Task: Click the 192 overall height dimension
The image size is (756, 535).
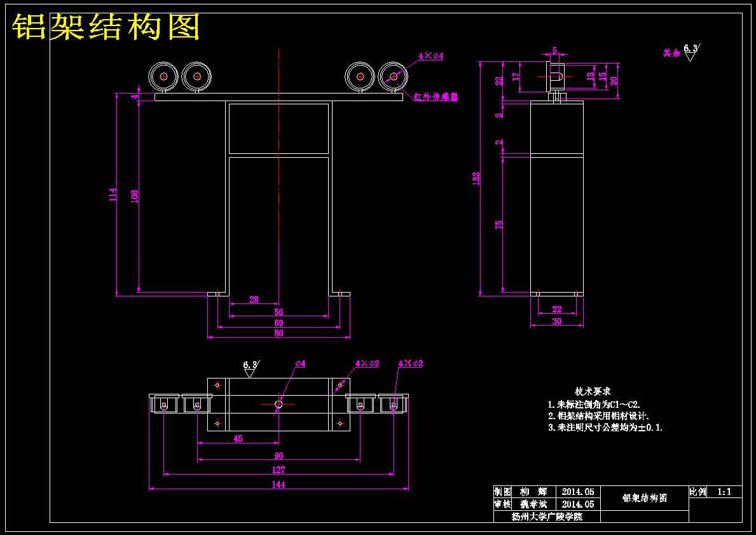Action: (476, 179)
